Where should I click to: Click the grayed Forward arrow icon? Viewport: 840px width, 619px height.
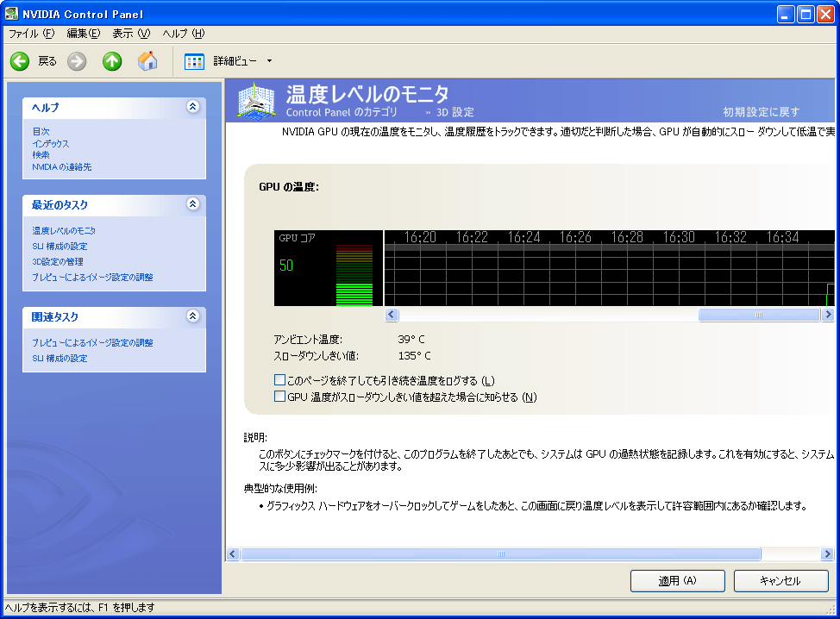pyautogui.click(x=77, y=61)
